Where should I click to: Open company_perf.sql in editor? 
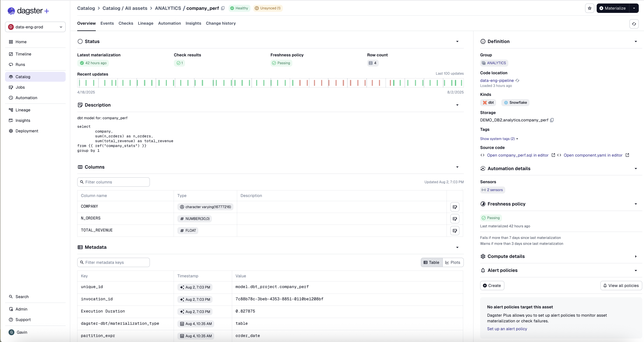point(518,155)
